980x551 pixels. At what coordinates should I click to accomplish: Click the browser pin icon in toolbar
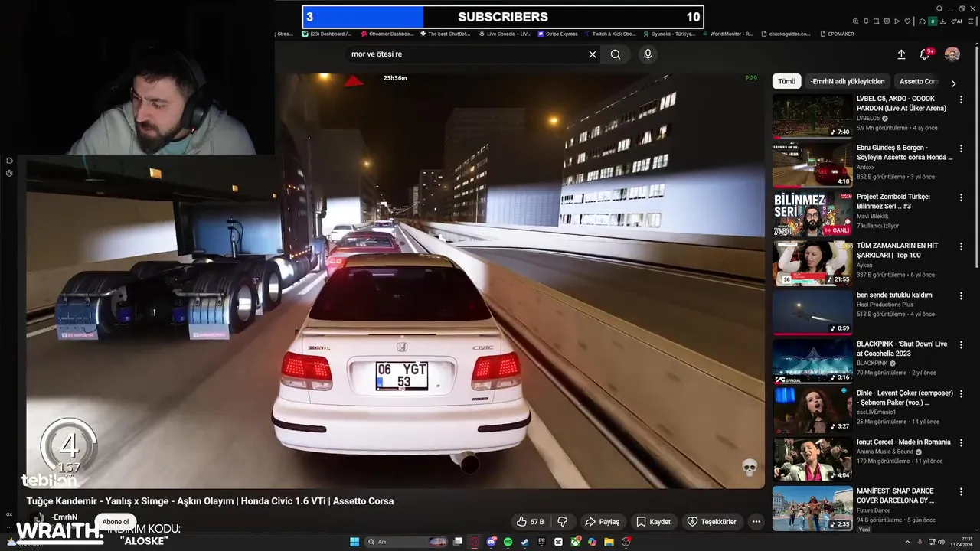point(866,21)
